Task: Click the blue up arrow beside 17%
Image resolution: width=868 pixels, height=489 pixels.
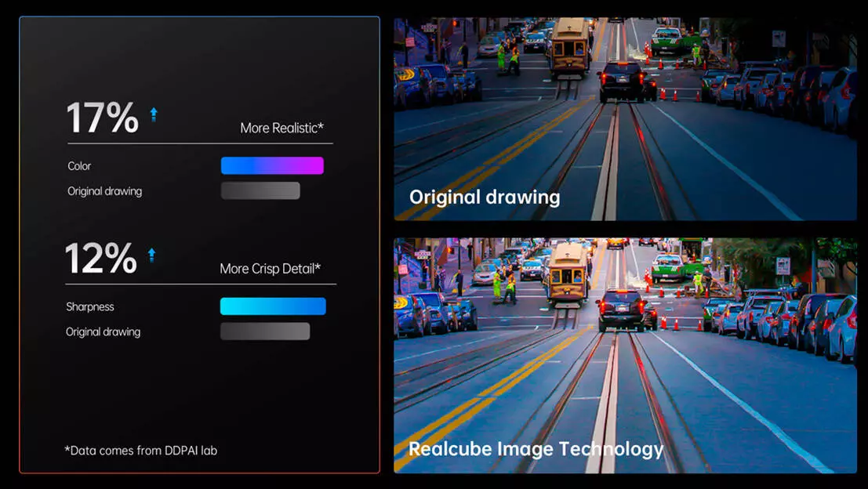Action: [x=154, y=114]
